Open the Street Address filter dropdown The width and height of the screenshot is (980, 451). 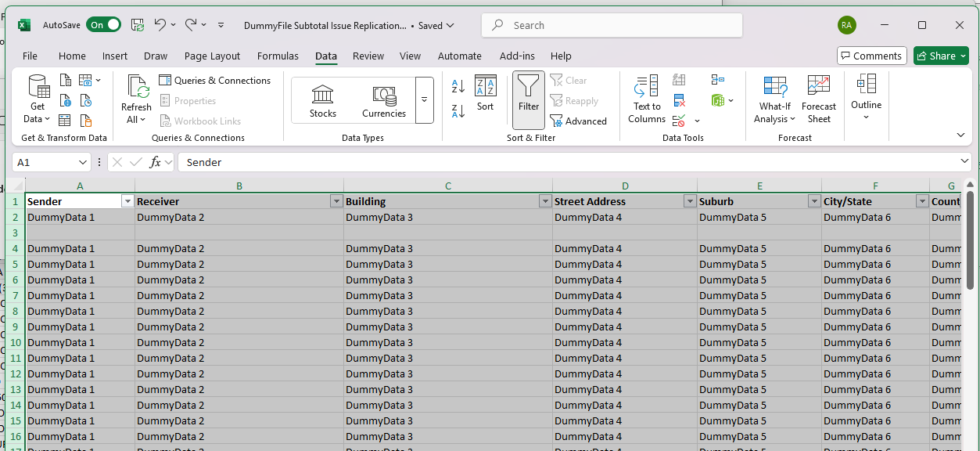click(x=690, y=201)
